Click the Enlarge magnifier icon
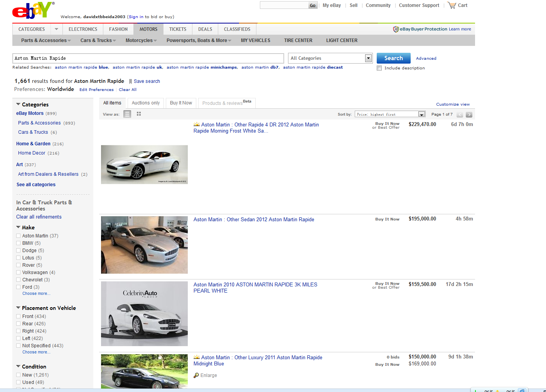The height and width of the screenshot is (392, 546). point(196,375)
